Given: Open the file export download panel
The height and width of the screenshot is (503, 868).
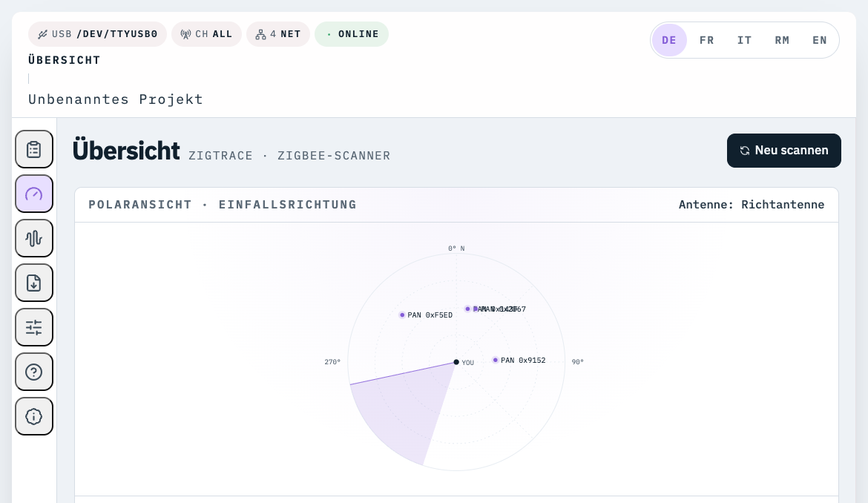Looking at the screenshot, I should 34,283.
